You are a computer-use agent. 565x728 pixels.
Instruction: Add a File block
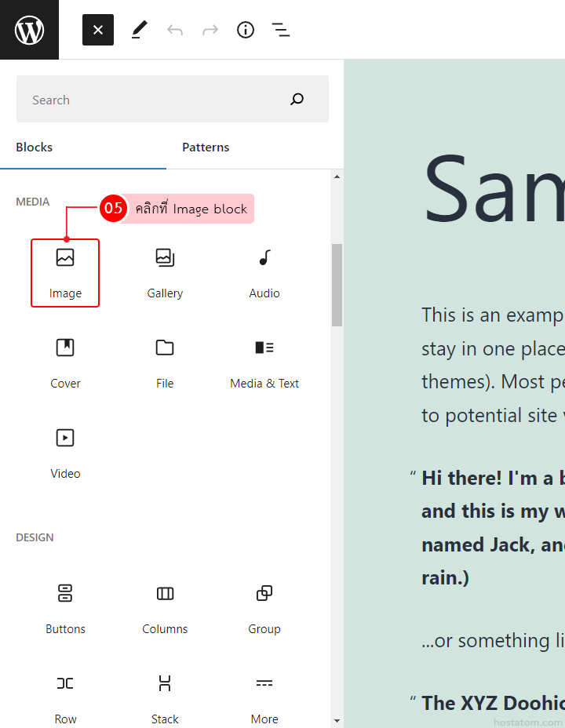165,362
